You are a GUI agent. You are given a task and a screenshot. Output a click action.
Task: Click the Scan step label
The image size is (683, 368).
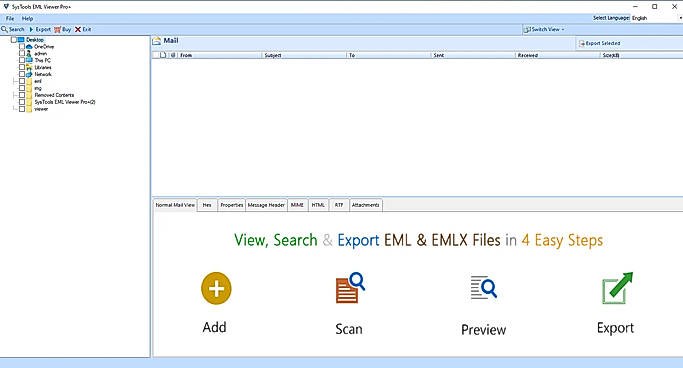(349, 329)
